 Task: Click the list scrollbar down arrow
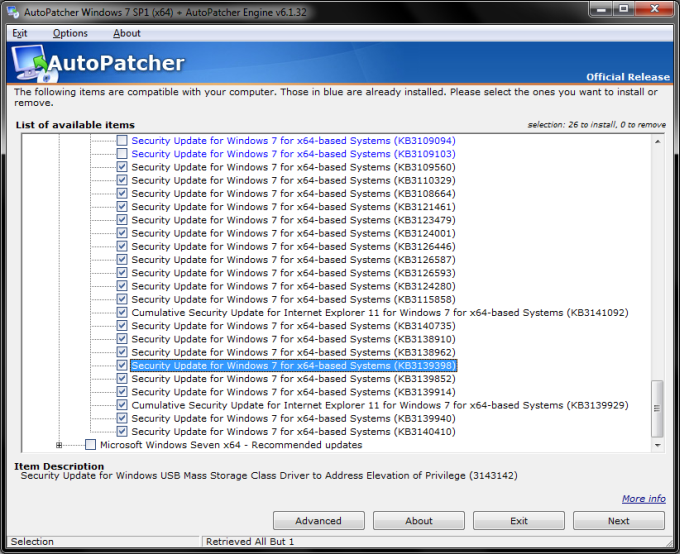coord(657,446)
